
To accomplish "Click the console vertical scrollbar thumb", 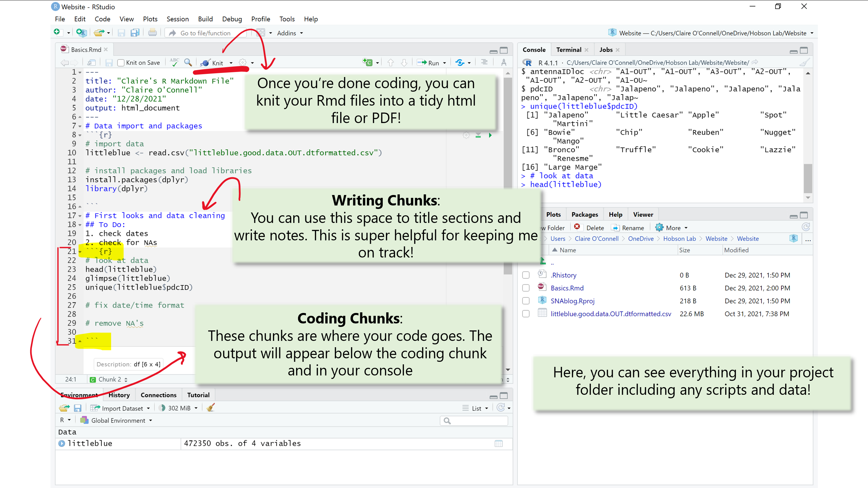I will [x=808, y=178].
